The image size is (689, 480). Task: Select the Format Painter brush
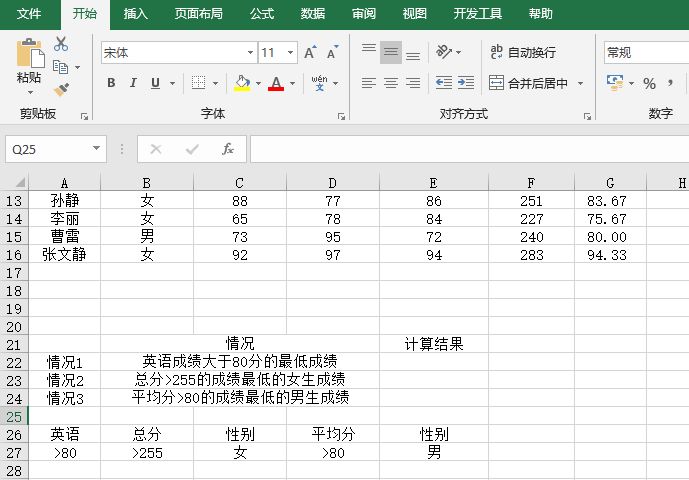click(x=61, y=90)
